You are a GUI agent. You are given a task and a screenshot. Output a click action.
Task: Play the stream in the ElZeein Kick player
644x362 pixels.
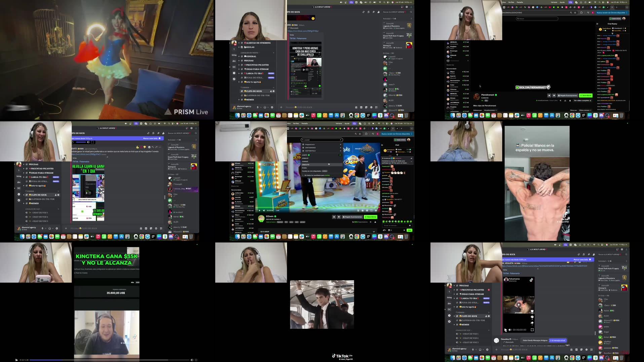[260, 210]
